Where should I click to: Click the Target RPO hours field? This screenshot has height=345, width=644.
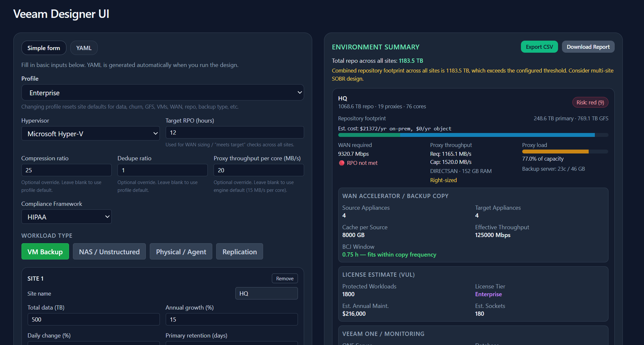click(x=234, y=133)
